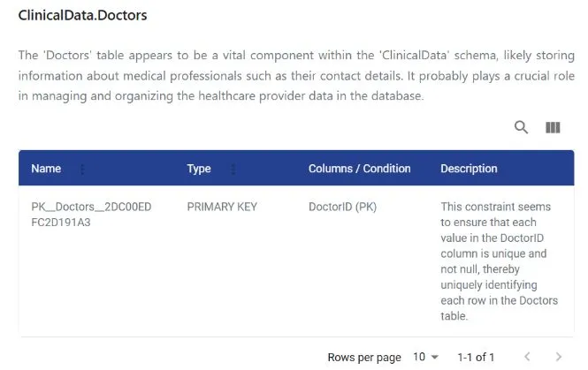Select the rows per page value 10
The height and width of the screenshot is (370, 588).
pyautogui.click(x=419, y=357)
